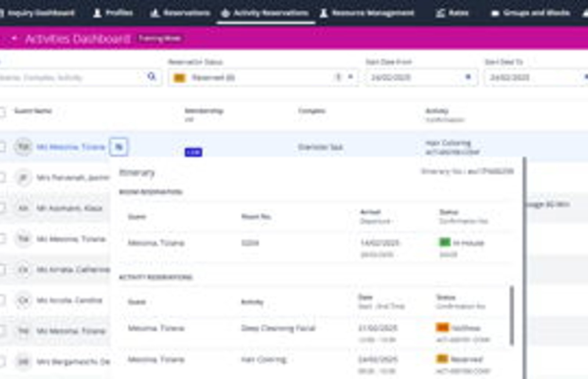Viewport: 588px width, 379px height.
Task: Click the avatar of the Catherine guest row
Action: point(23,270)
